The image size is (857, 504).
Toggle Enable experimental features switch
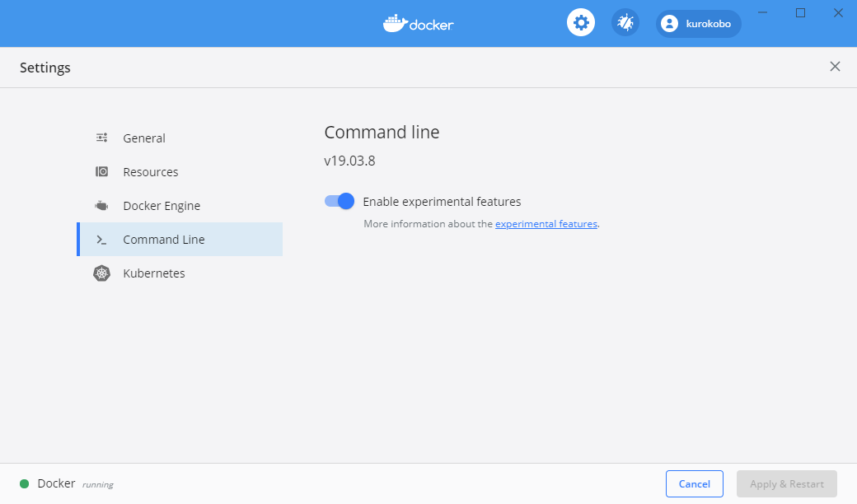[x=339, y=201]
